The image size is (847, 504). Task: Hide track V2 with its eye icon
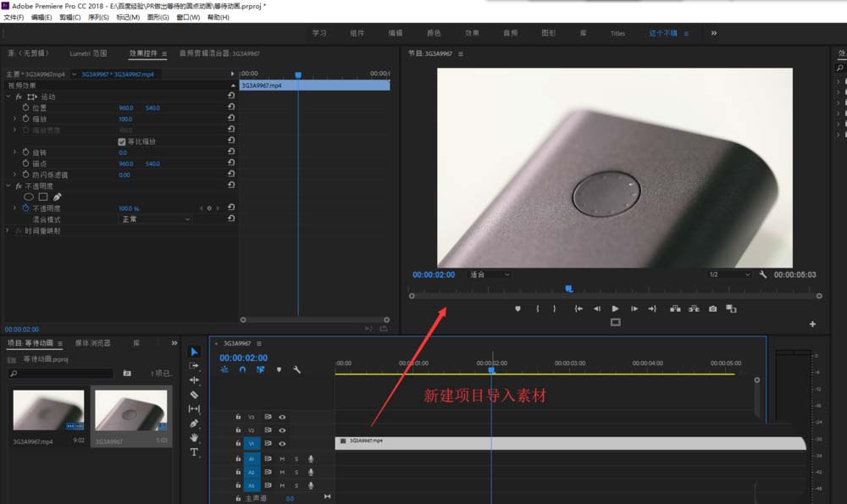coord(282,430)
